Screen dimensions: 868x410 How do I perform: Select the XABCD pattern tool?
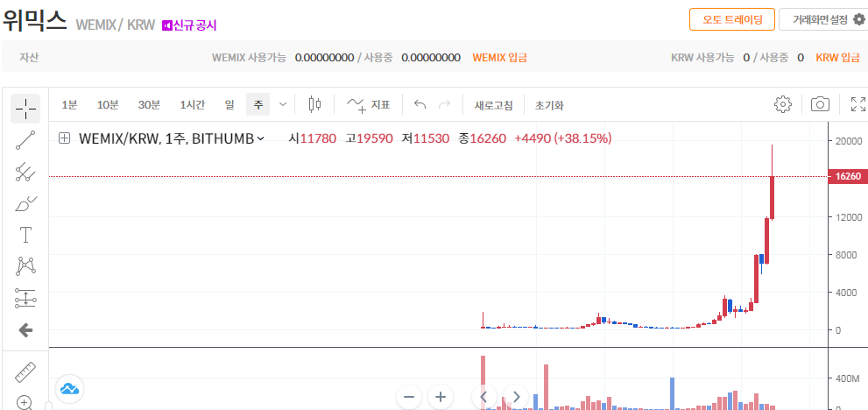tap(25, 266)
